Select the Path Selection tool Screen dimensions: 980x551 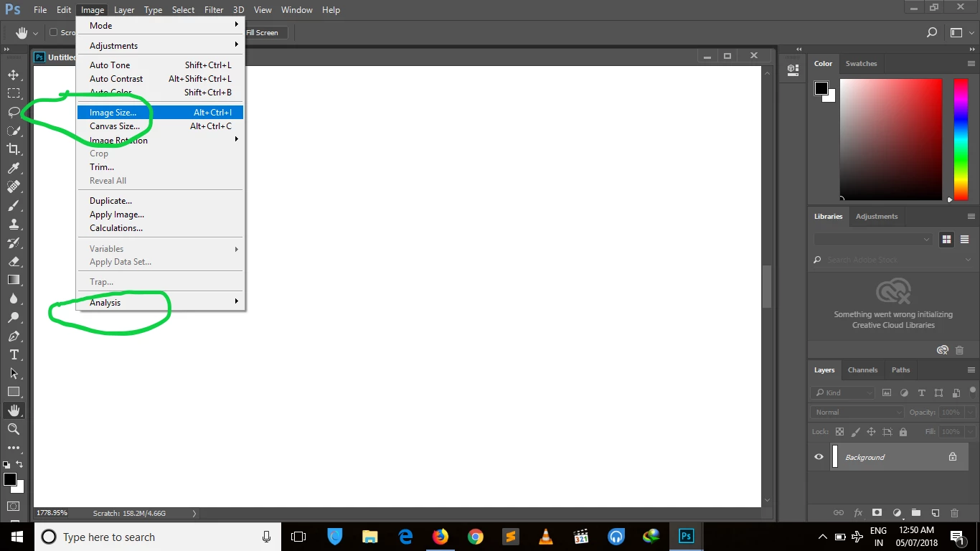tap(14, 373)
